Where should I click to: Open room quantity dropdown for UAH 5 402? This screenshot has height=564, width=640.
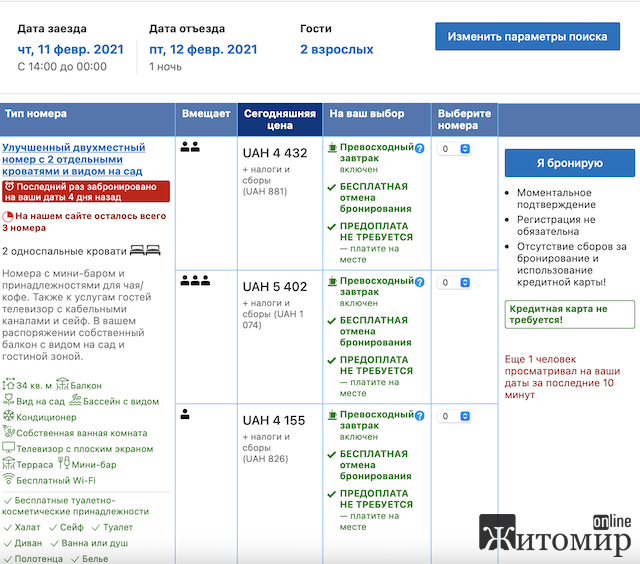454,282
